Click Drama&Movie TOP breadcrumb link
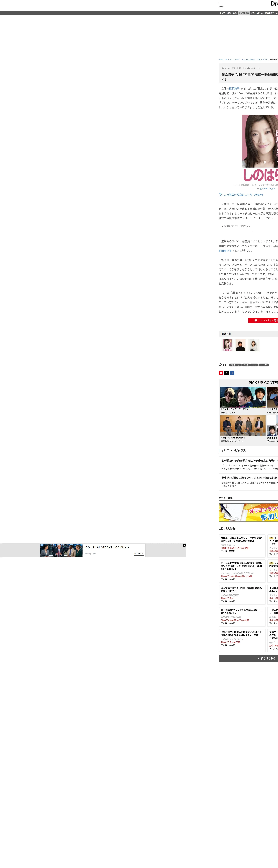278x868 pixels. point(252,59)
